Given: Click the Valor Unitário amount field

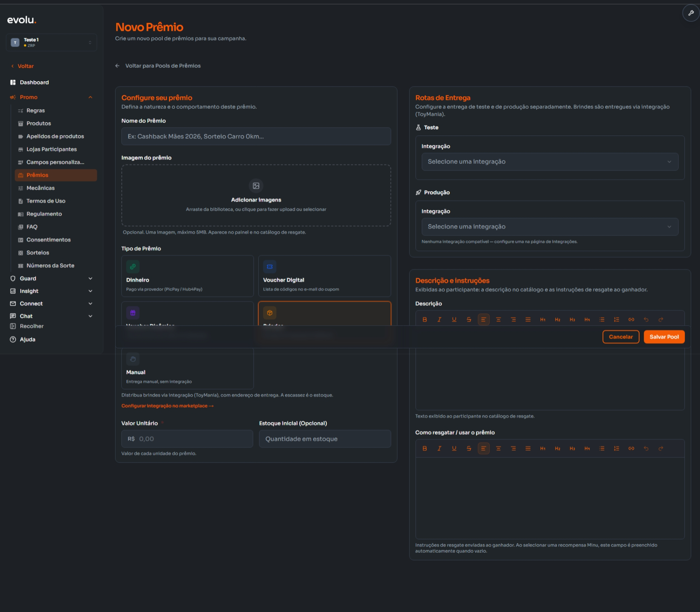Looking at the screenshot, I should tap(187, 439).
